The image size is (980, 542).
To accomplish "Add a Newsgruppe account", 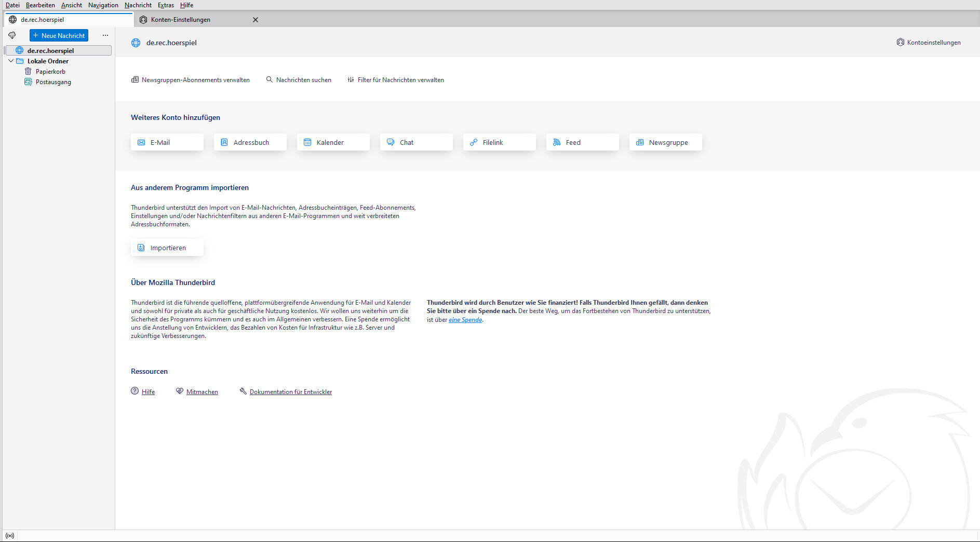I will tap(666, 142).
